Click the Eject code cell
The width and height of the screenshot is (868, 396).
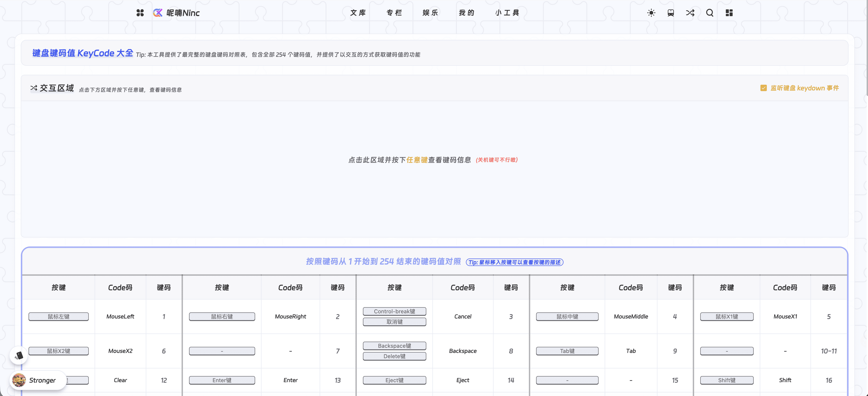[x=463, y=380]
